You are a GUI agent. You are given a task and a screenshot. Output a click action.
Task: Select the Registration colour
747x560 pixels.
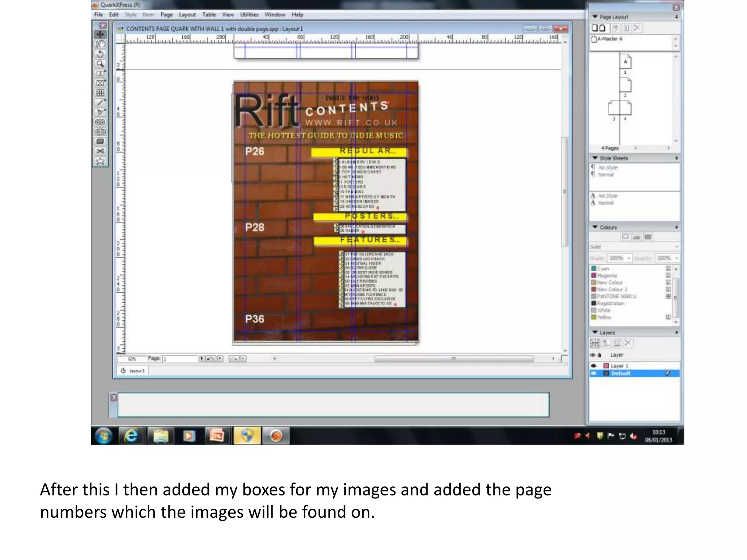[611, 303]
